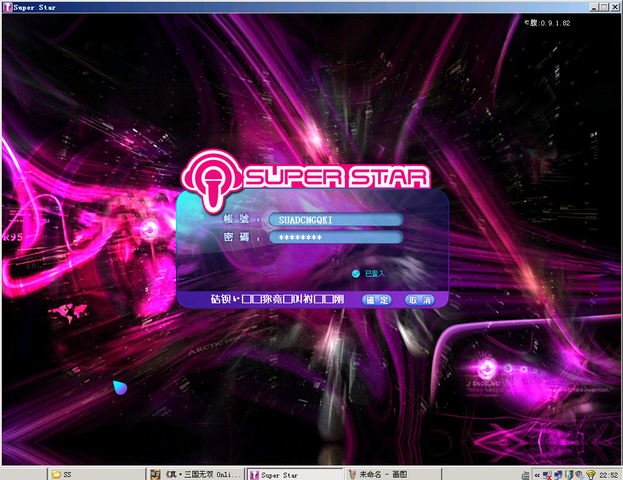Click the 確定 confirm button
623x480 pixels.
pos(377,300)
